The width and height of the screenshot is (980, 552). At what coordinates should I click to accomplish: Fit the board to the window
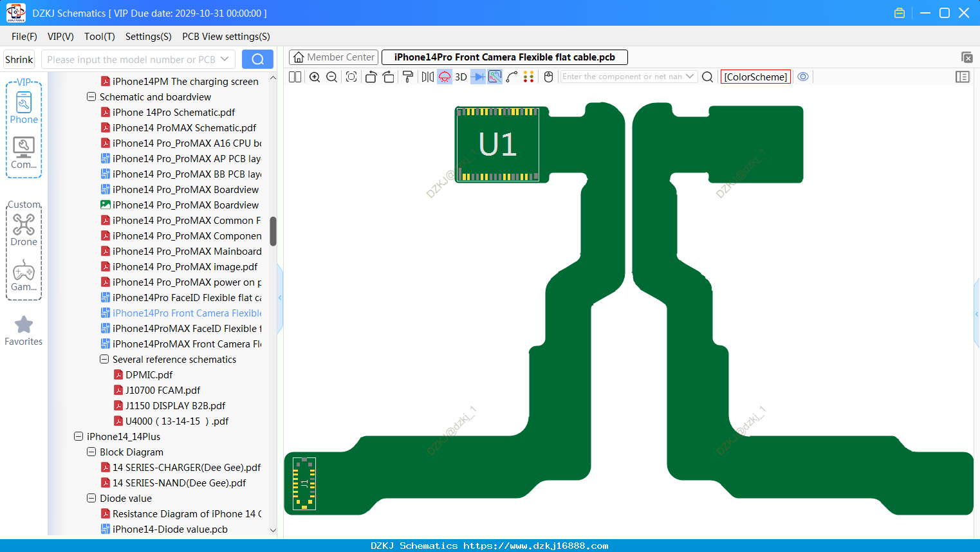point(351,77)
